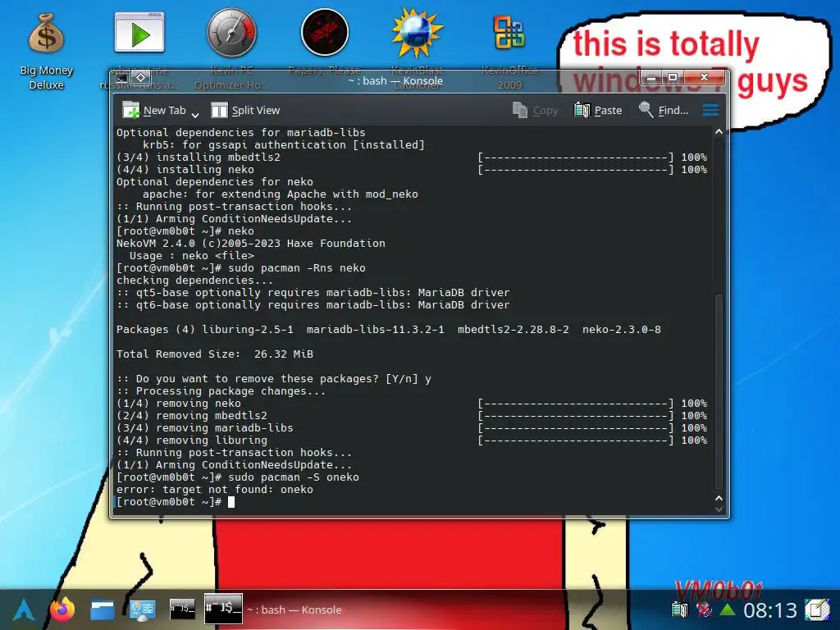The image size is (840, 630).
Task: Select the '~ : bash — Konsole' taskbar entry
Action: (x=274, y=609)
